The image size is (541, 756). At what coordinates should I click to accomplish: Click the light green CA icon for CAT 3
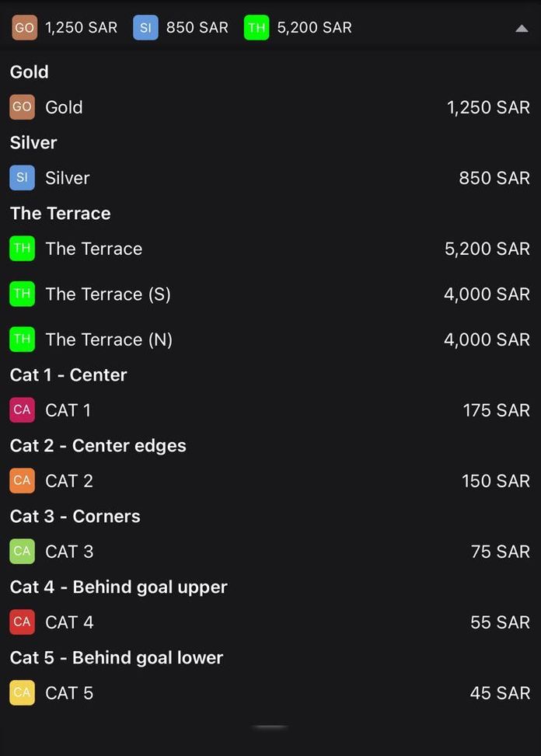22,552
